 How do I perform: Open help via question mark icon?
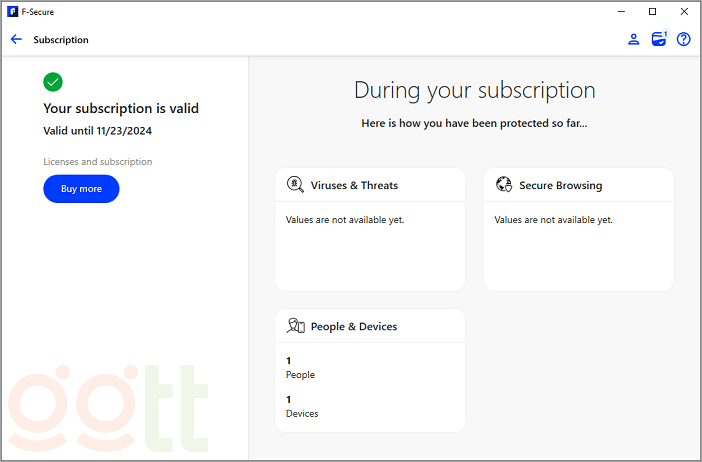coord(684,40)
